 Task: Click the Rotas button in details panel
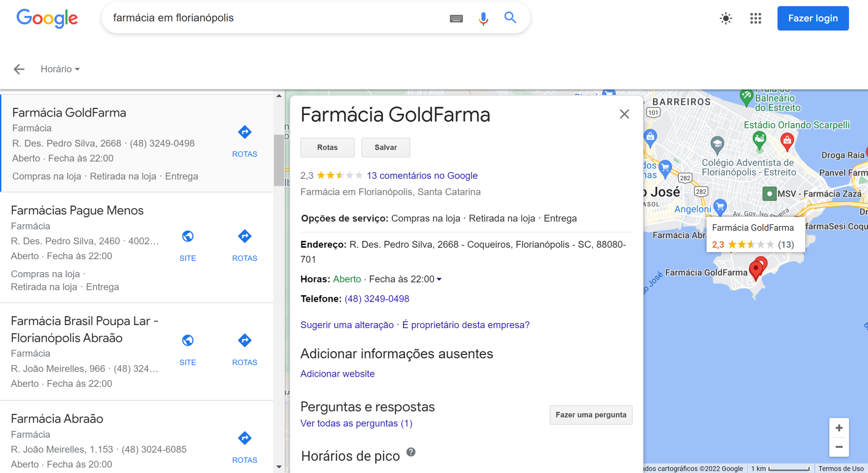[327, 147]
